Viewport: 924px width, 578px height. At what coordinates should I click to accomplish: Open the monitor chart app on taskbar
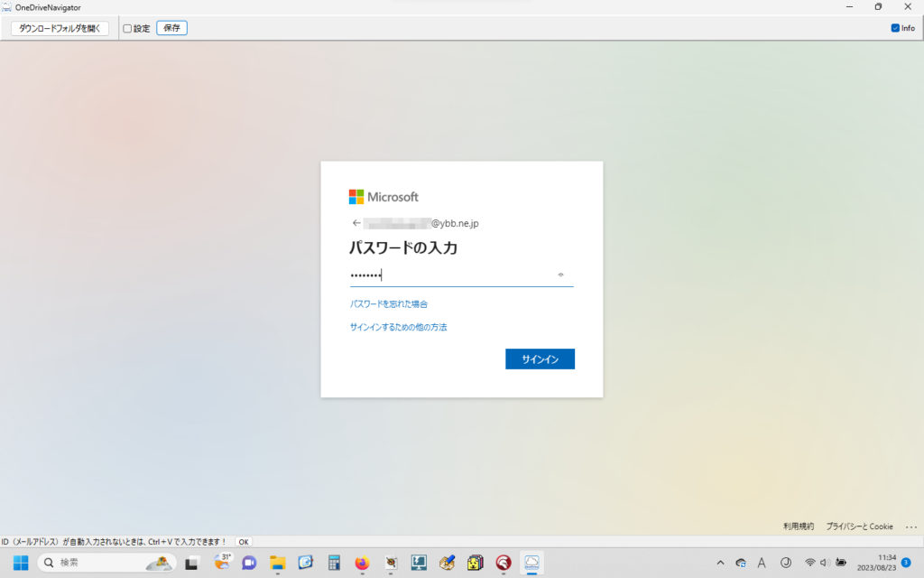(x=419, y=564)
